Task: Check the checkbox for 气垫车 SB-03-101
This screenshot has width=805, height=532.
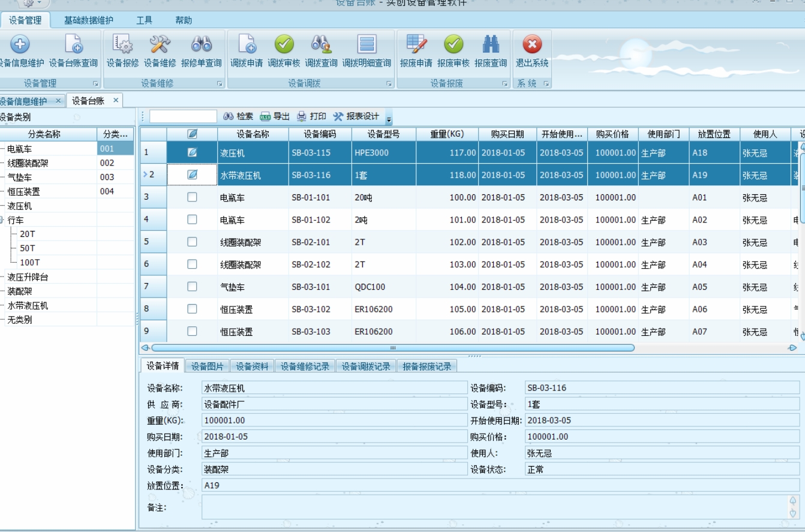Action: click(192, 287)
